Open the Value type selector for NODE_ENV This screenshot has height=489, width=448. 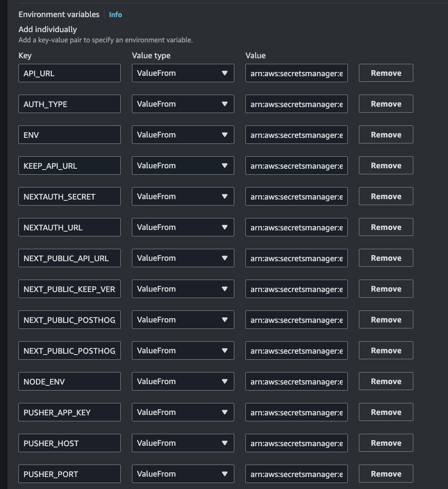point(183,381)
